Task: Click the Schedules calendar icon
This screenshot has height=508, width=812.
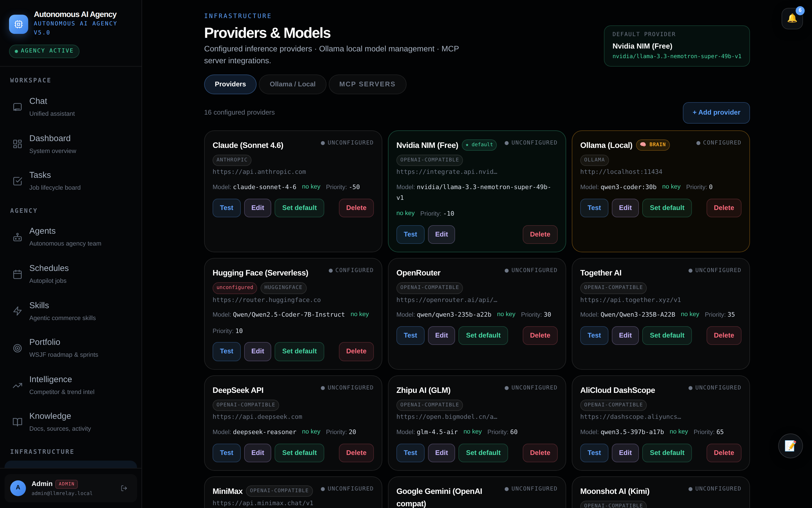Action: 17,274
